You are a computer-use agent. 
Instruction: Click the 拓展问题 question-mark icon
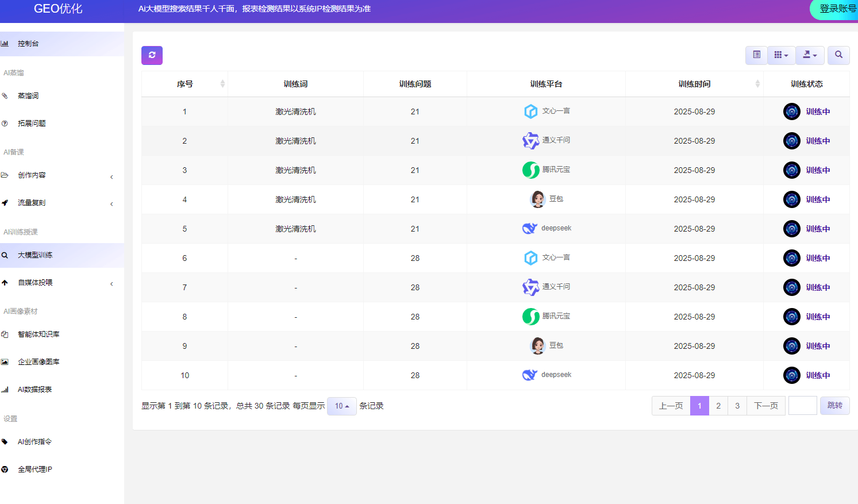tap(6, 123)
